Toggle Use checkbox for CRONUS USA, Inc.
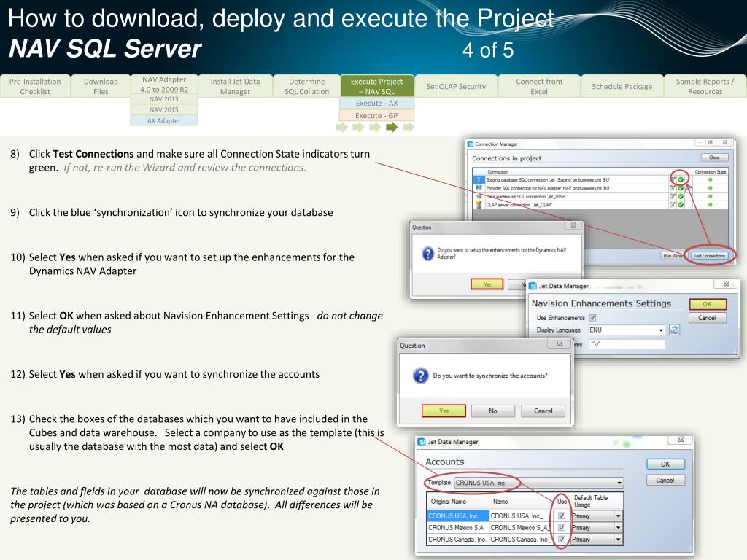Viewport: 747px width, 560px height. point(562,516)
